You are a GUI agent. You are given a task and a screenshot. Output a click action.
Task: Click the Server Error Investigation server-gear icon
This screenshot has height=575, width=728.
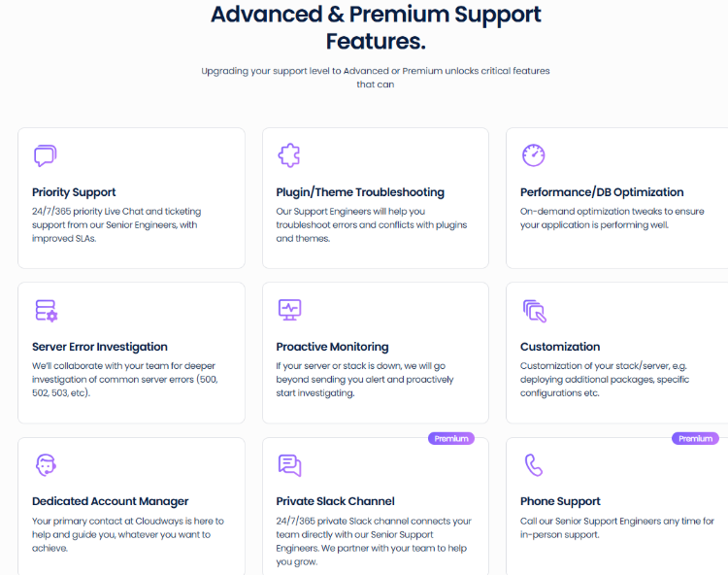pos(46,311)
